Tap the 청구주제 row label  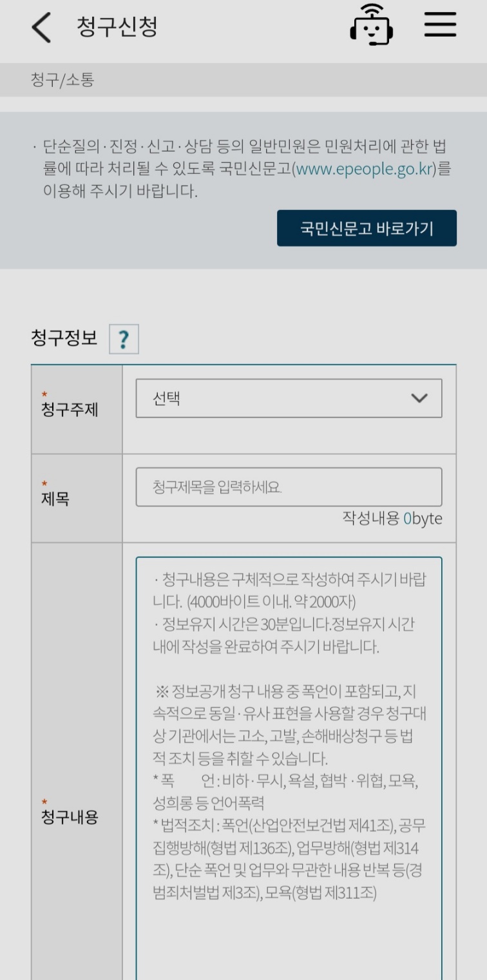pos(70,409)
